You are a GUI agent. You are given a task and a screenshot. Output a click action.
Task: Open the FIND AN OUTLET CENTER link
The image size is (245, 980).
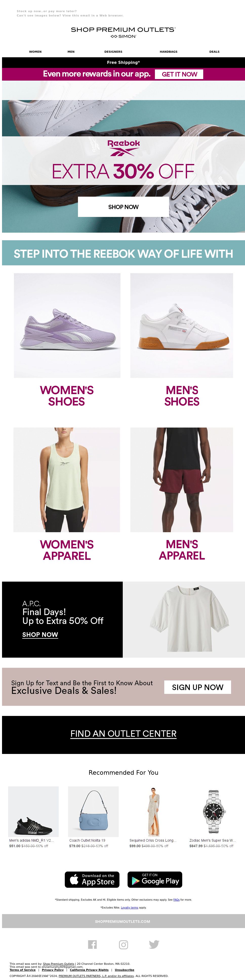[x=124, y=733]
